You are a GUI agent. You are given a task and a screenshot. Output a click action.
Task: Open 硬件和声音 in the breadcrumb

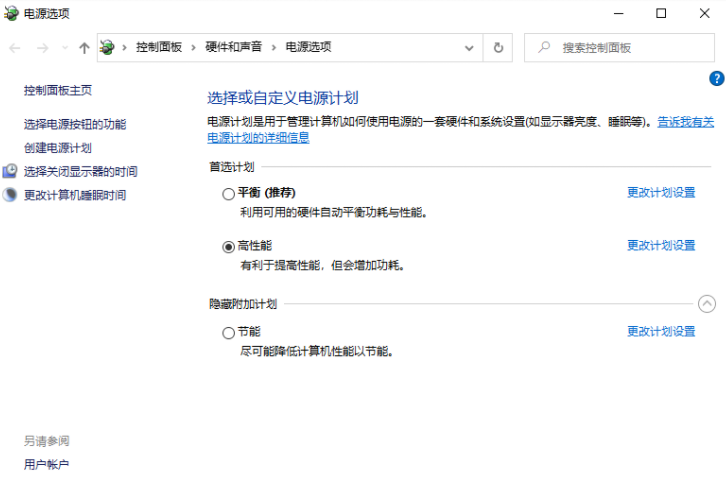point(234,47)
